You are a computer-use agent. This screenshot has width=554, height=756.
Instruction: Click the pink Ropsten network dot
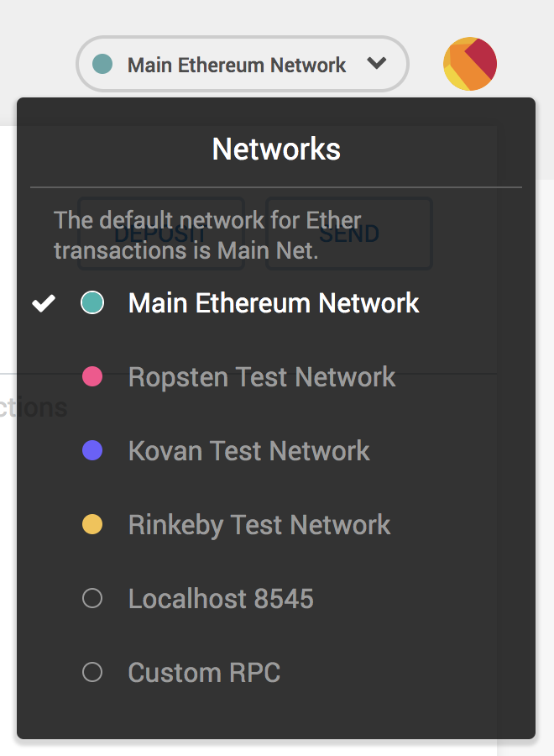pyautogui.click(x=92, y=376)
